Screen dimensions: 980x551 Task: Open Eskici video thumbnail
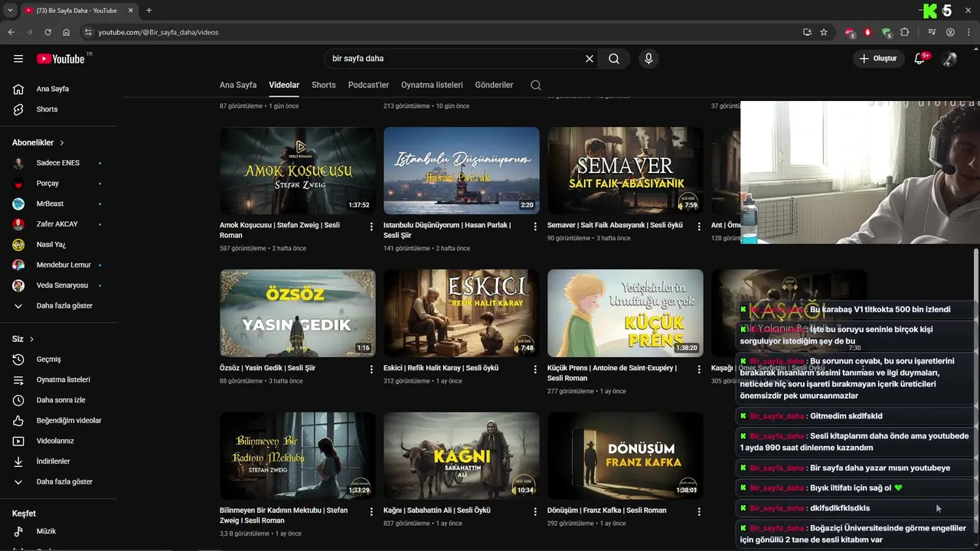click(462, 313)
